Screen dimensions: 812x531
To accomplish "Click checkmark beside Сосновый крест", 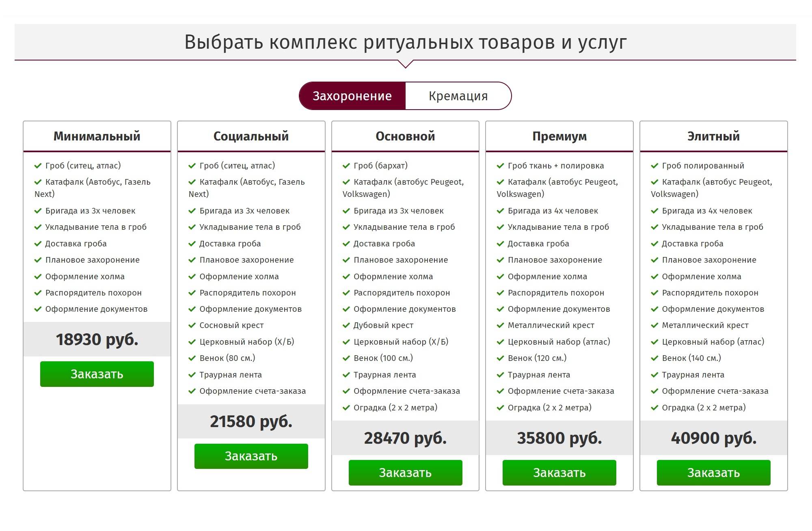I will (x=192, y=325).
